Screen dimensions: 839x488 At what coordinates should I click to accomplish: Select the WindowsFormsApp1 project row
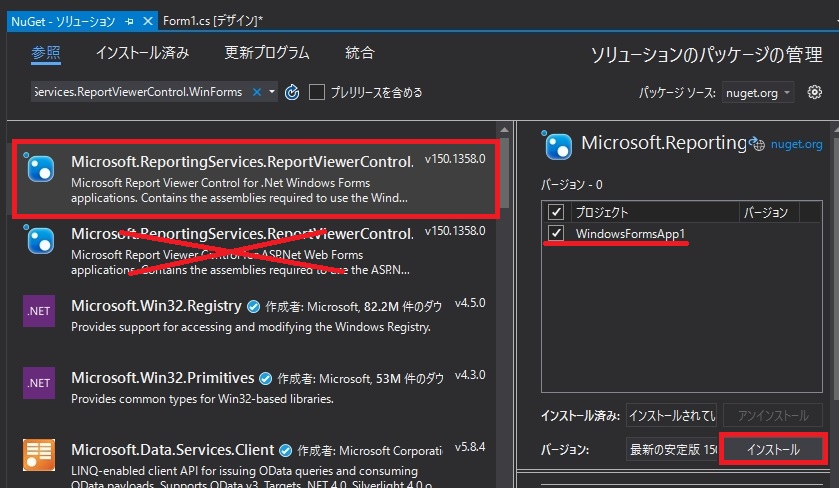[681, 233]
